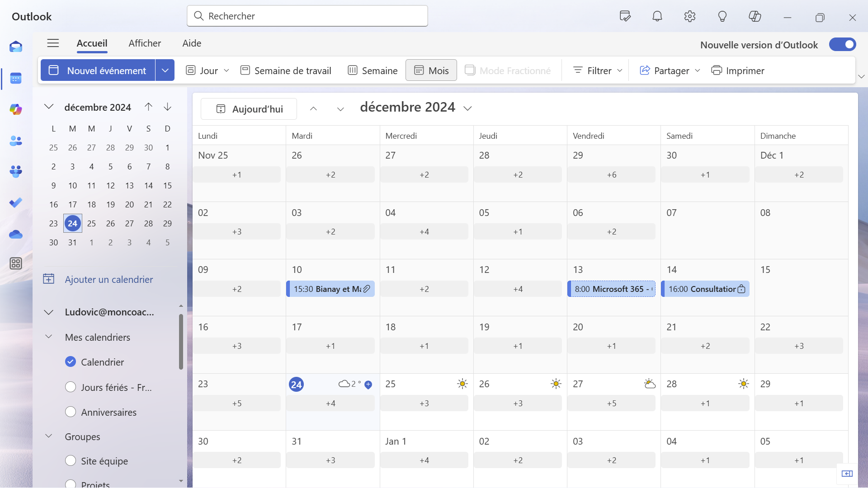The height and width of the screenshot is (488, 868).
Task: Open the People contacts icon in sidebar
Action: click(x=16, y=141)
